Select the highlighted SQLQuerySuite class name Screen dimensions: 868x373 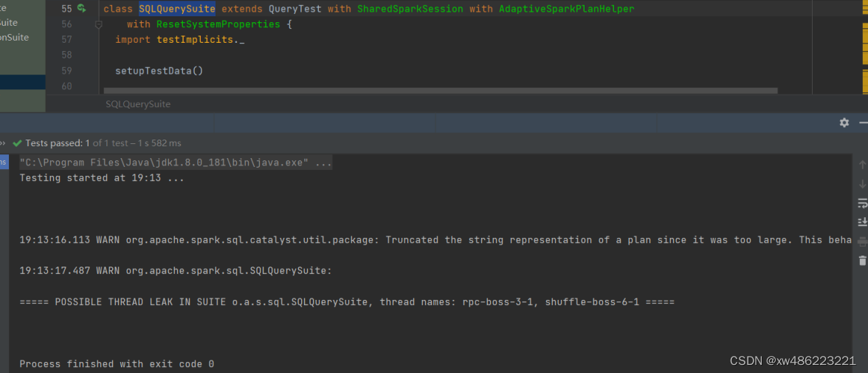[x=177, y=9]
